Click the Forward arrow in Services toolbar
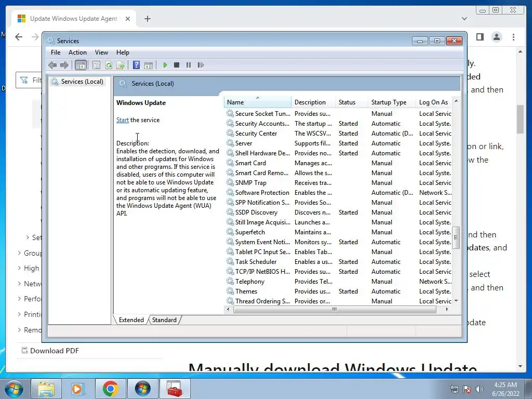532x399 pixels. coord(64,65)
